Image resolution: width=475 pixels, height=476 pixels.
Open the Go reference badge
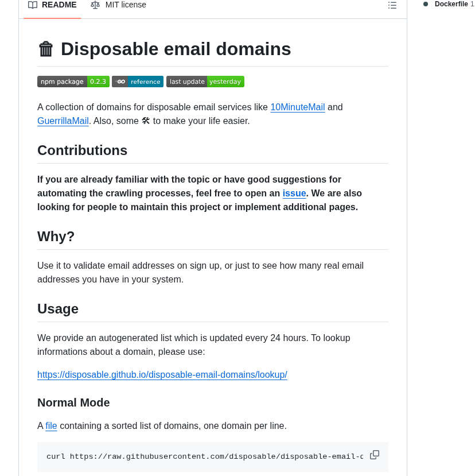138,82
